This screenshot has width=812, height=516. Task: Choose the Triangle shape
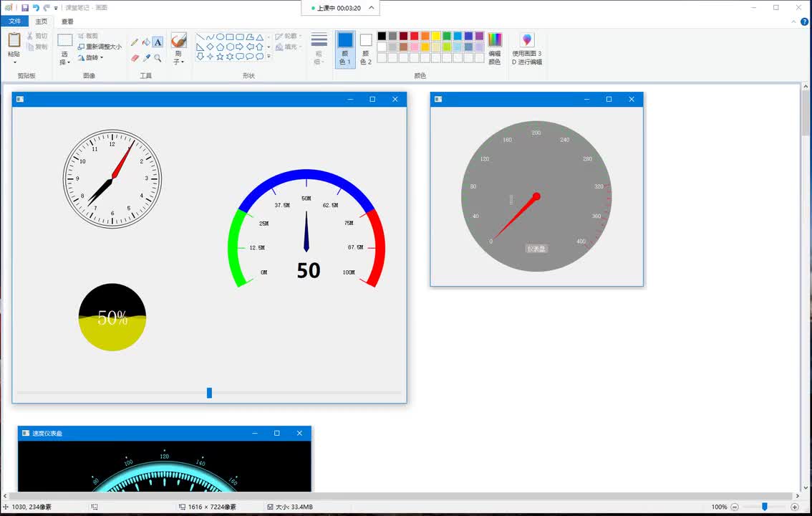259,37
